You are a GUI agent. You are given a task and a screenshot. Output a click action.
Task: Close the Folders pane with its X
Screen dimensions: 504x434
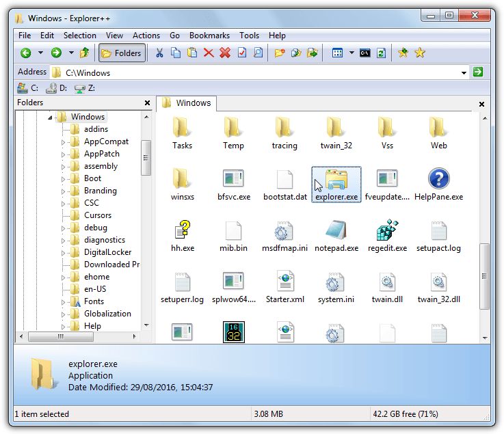[x=147, y=103]
